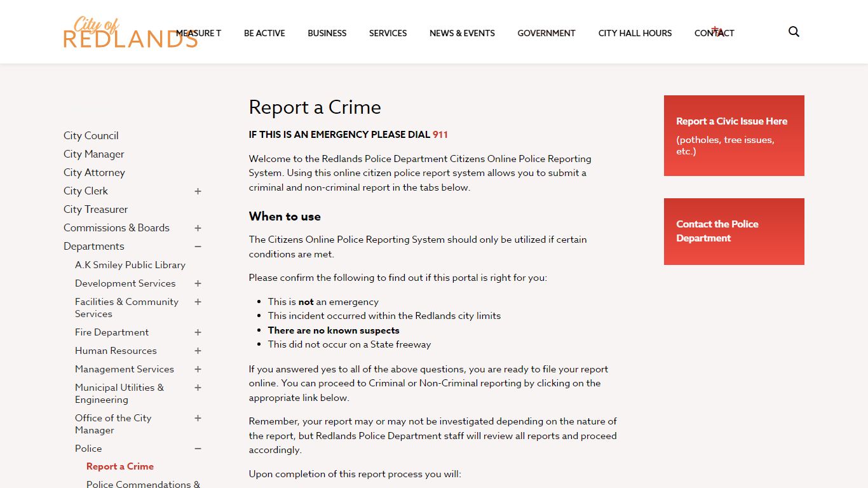The height and width of the screenshot is (488, 868).
Task: Click the 911 emergency link
Action: tap(440, 135)
